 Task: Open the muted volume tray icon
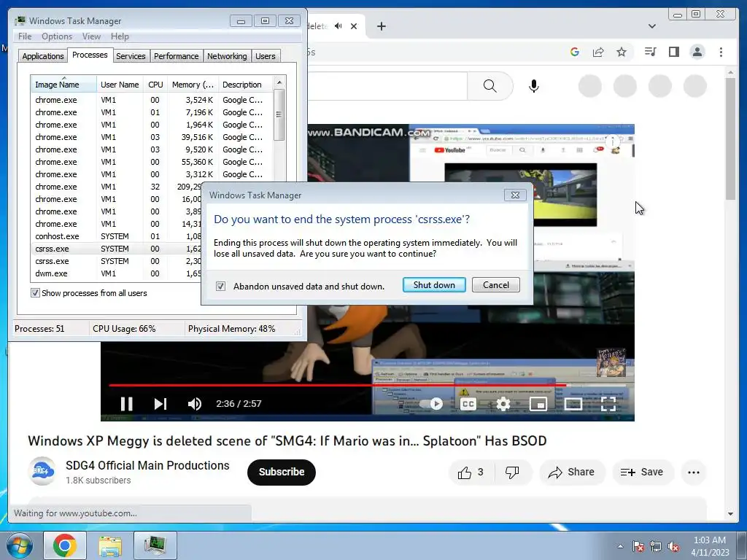673,546
